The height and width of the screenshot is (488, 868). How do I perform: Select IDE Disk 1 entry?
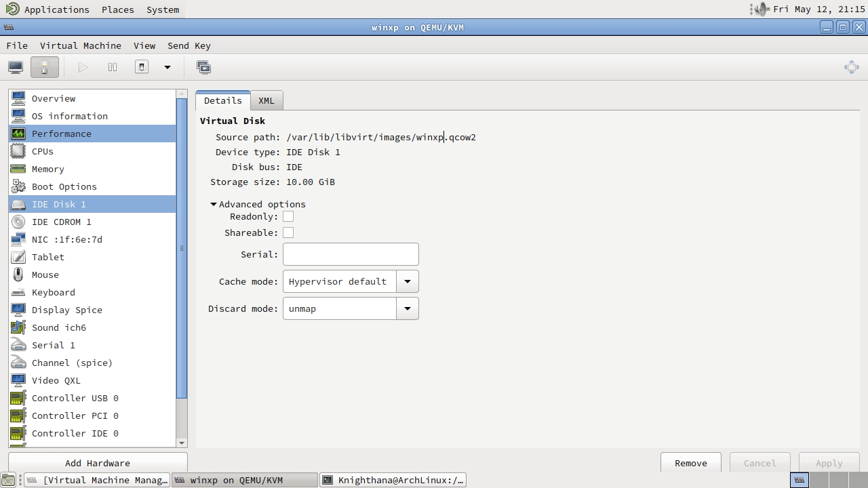(x=92, y=204)
